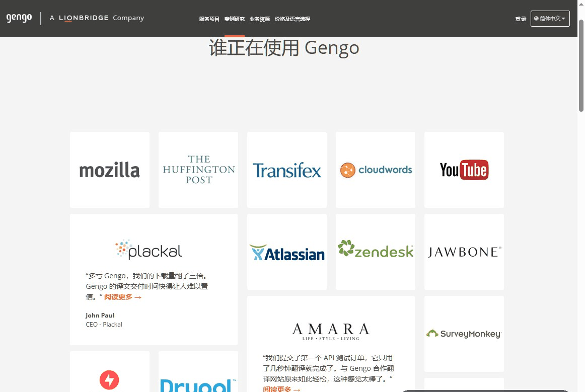Image resolution: width=585 pixels, height=392 pixels.
Task: Click the Gengo logo in header
Action: (19, 18)
